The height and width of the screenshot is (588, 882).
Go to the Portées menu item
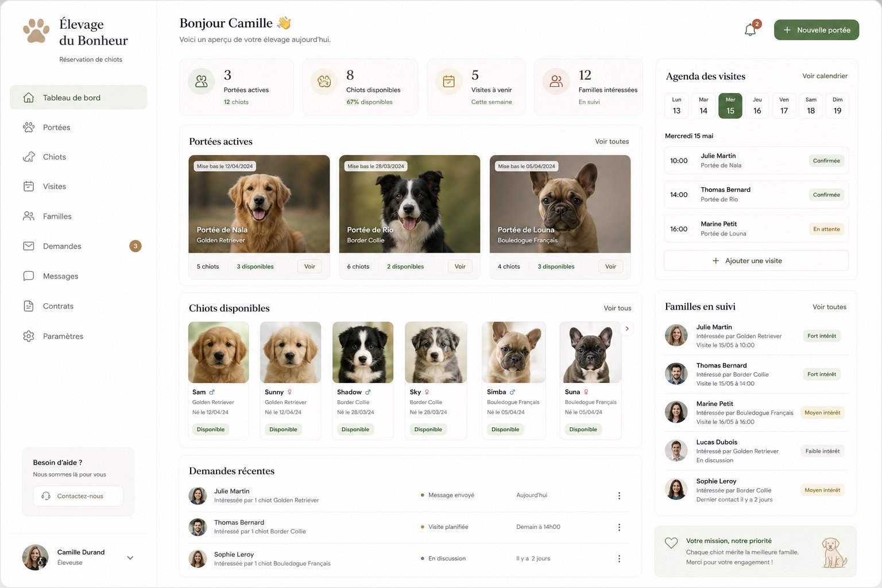79,127
